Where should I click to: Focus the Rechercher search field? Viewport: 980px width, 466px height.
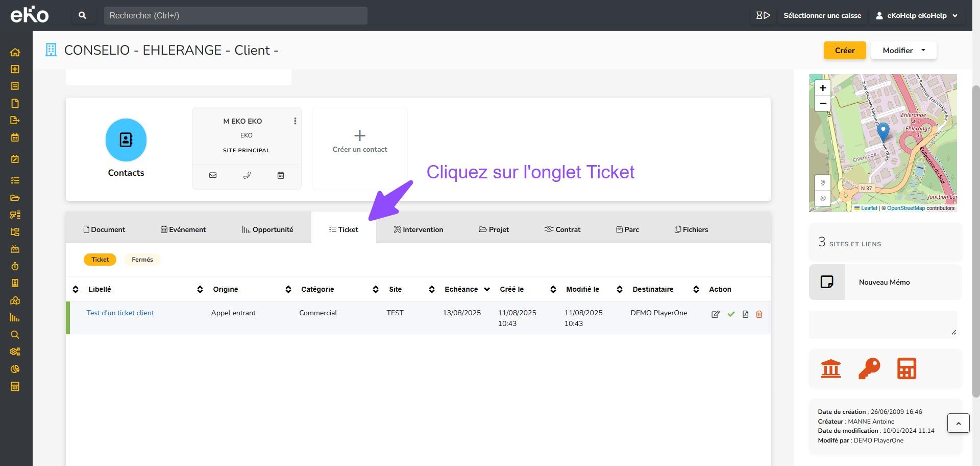pyautogui.click(x=235, y=15)
